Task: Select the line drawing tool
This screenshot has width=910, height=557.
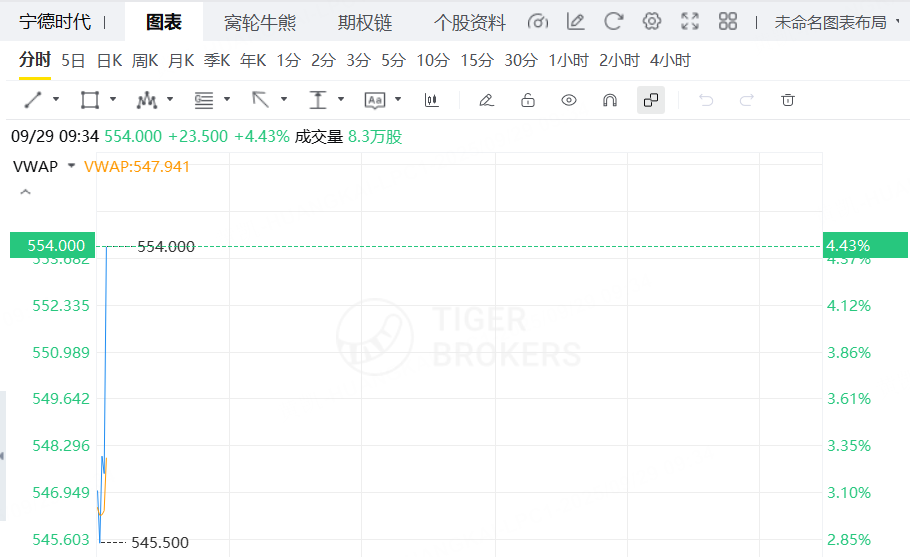Action: point(33,100)
